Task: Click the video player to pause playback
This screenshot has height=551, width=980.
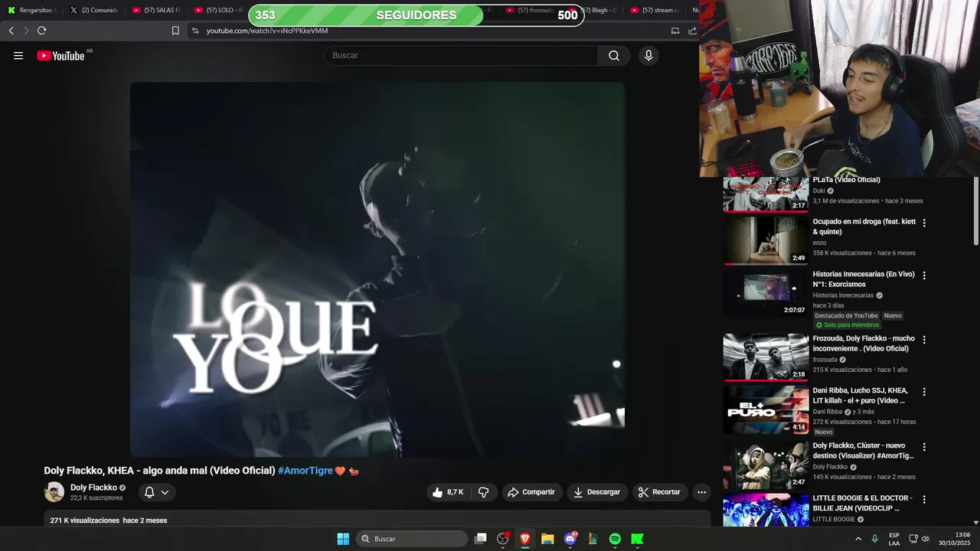Action: point(377,269)
